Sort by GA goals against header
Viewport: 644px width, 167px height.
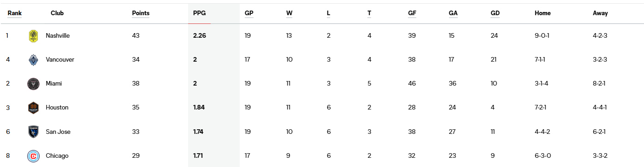(453, 13)
